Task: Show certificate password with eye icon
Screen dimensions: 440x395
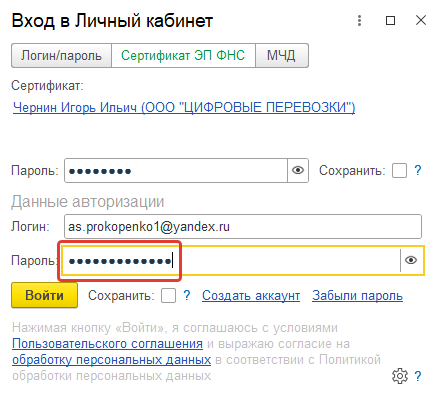Action: tap(298, 171)
